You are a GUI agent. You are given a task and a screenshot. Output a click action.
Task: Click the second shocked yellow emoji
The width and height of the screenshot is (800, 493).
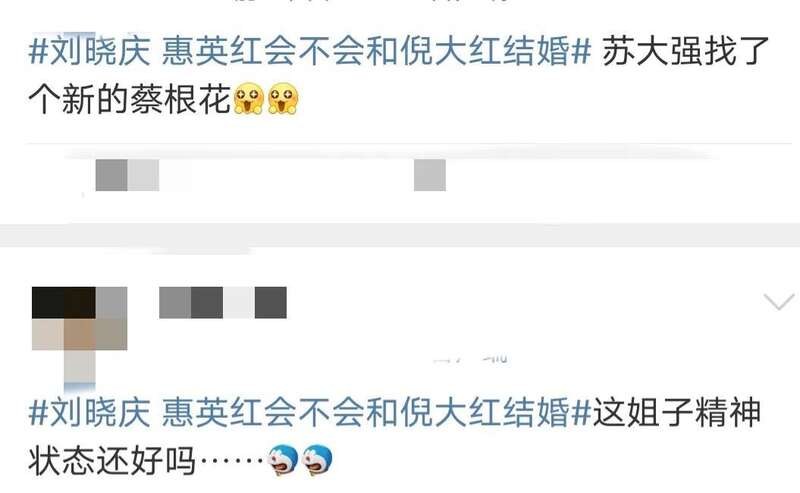(283, 98)
